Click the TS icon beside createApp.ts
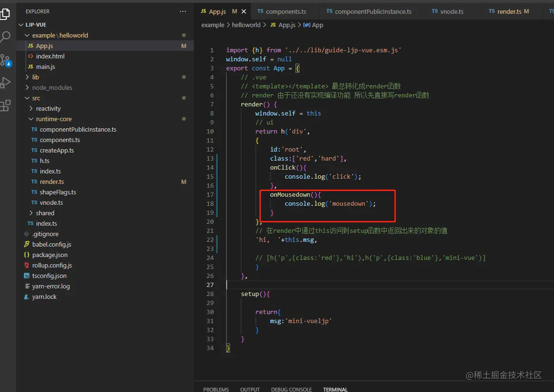Viewport: 554px width, 392px height. 34,150
